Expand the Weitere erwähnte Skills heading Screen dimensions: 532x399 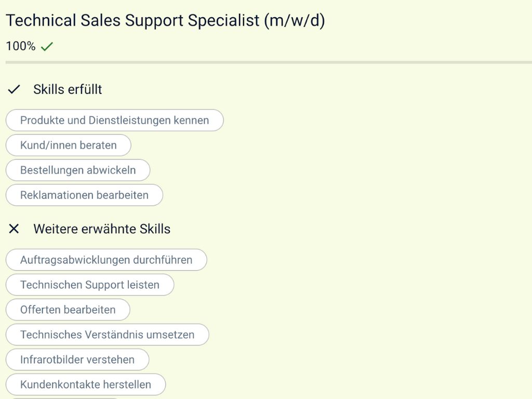coord(102,229)
